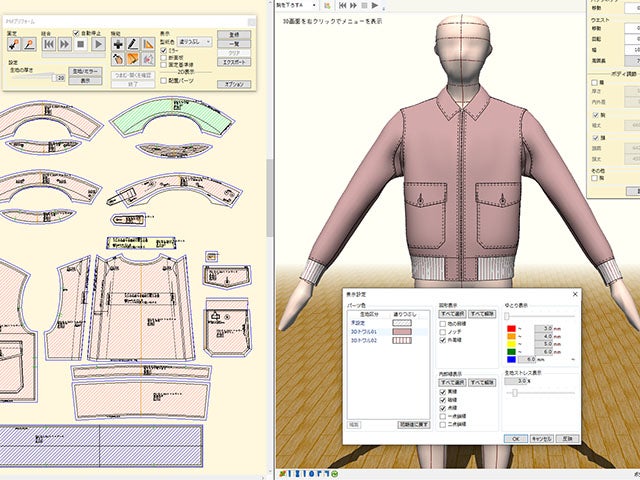The image size is (640, 480).
Task: Click the エクスポート button
Action: click(x=233, y=60)
